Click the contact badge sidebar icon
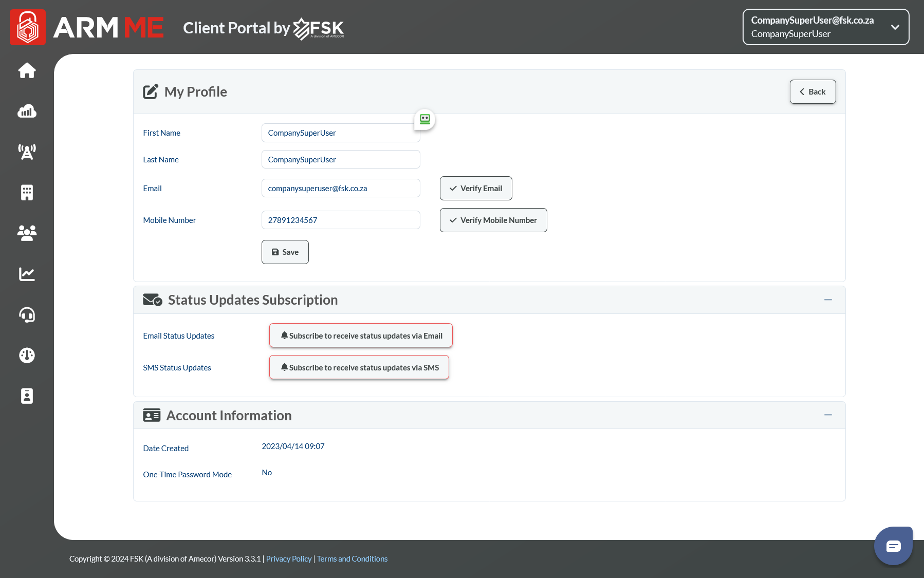The image size is (924, 578). [27, 396]
